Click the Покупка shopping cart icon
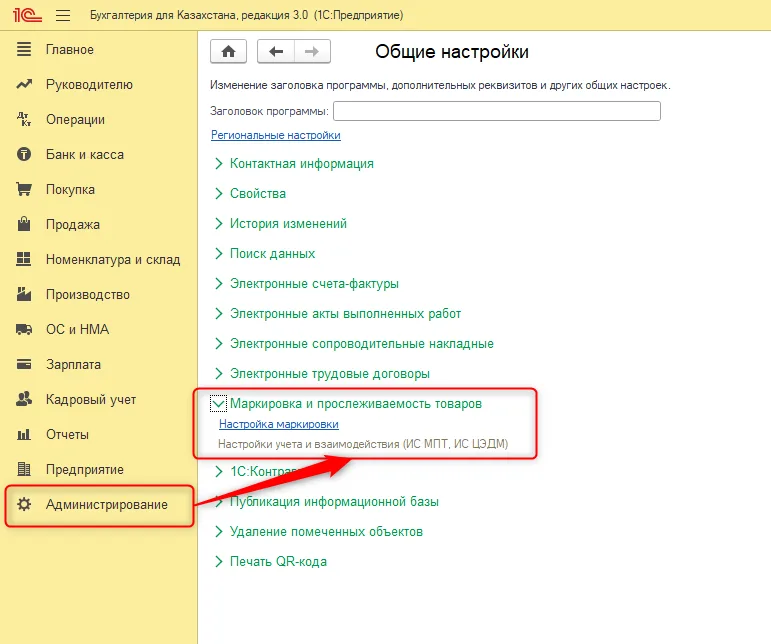 [24, 189]
